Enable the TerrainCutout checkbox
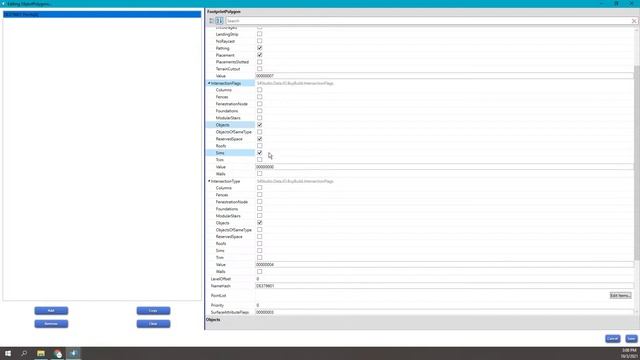Screen dimensions: 640x360 coord(260,69)
